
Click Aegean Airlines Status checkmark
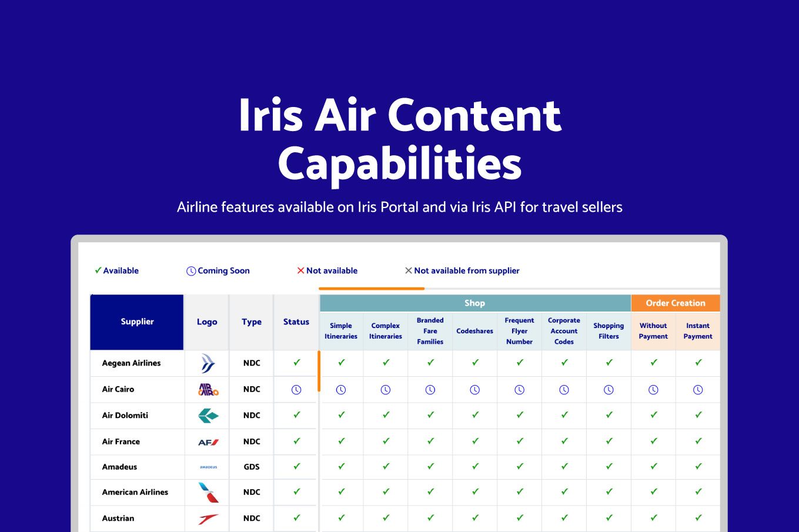pos(297,363)
